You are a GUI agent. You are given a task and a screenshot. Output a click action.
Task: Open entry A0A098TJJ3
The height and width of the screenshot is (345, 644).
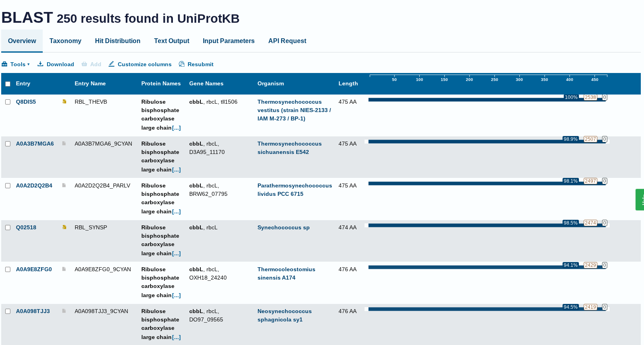(x=33, y=311)
